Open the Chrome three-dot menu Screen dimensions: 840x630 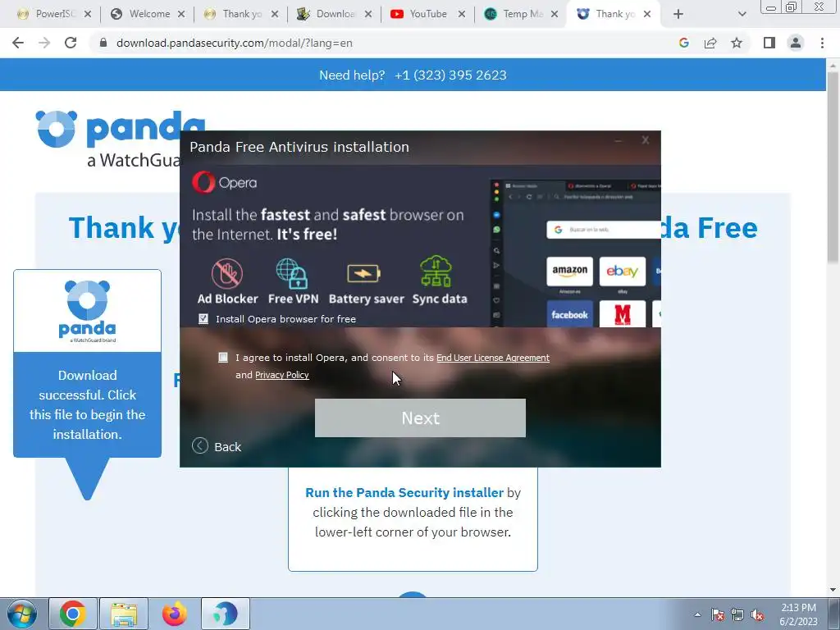click(822, 43)
